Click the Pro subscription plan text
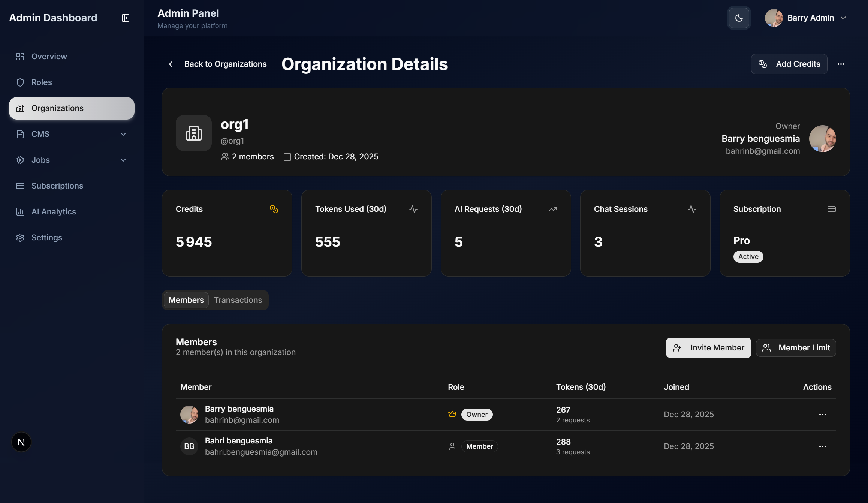Image resolution: width=868 pixels, height=503 pixels. [x=742, y=241]
